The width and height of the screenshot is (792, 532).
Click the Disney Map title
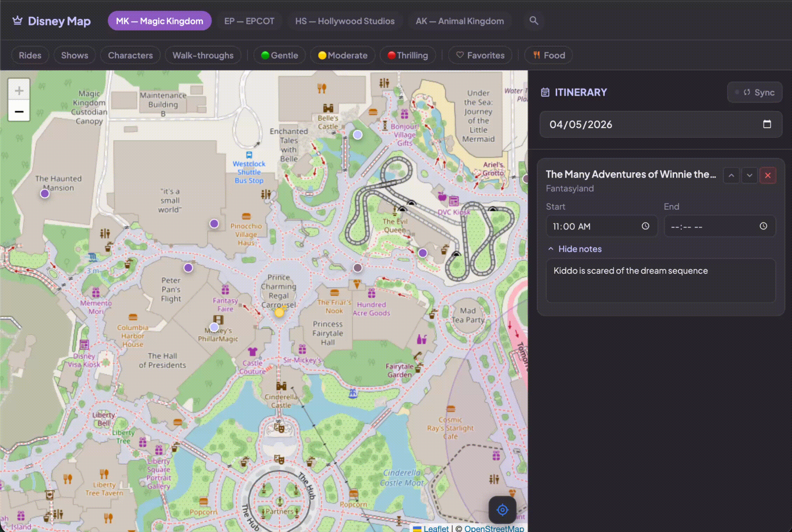[x=59, y=21]
